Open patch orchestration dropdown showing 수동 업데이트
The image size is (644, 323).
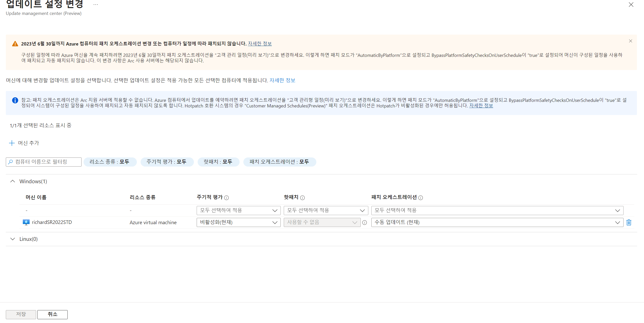pos(497,222)
